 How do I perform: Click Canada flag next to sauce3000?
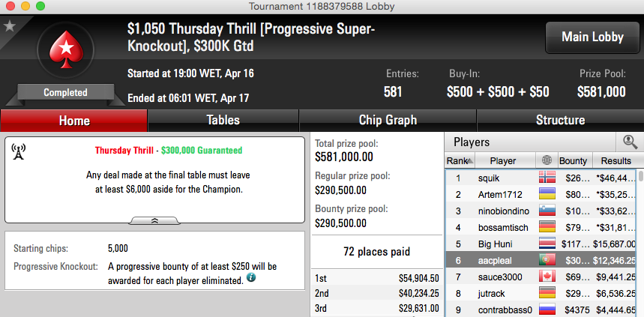(547, 277)
